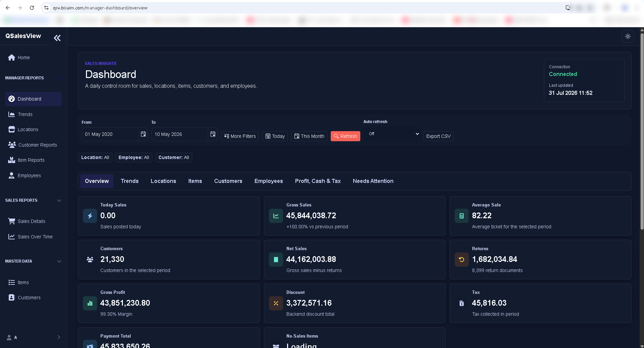The height and width of the screenshot is (348, 644).
Task: Switch to the Items tab
Action: pyautogui.click(x=195, y=181)
